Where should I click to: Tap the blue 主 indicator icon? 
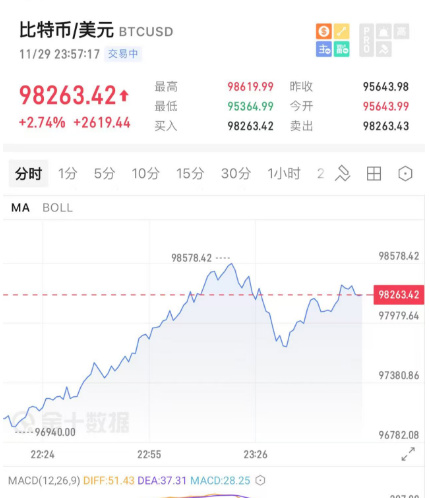tap(324, 49)
